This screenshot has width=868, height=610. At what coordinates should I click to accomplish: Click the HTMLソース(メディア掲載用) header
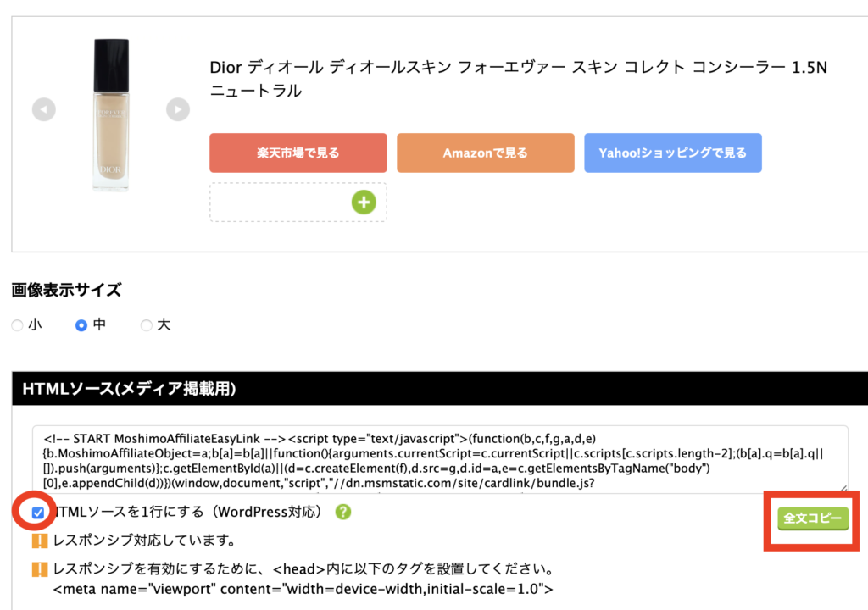130,389
